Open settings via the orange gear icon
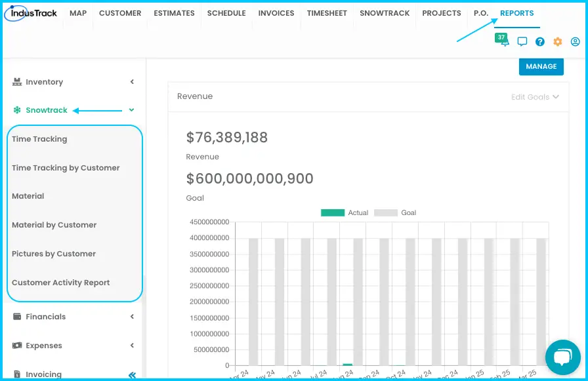The image size is (588, 381). click(x=558, y=41)
